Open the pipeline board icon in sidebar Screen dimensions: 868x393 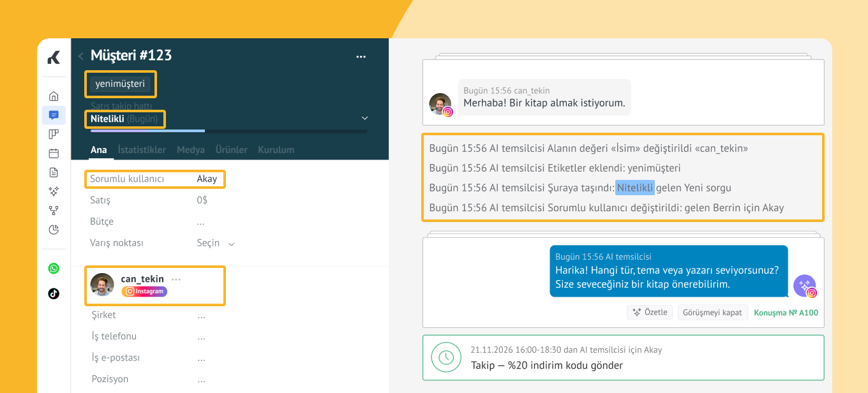(54, 134)
